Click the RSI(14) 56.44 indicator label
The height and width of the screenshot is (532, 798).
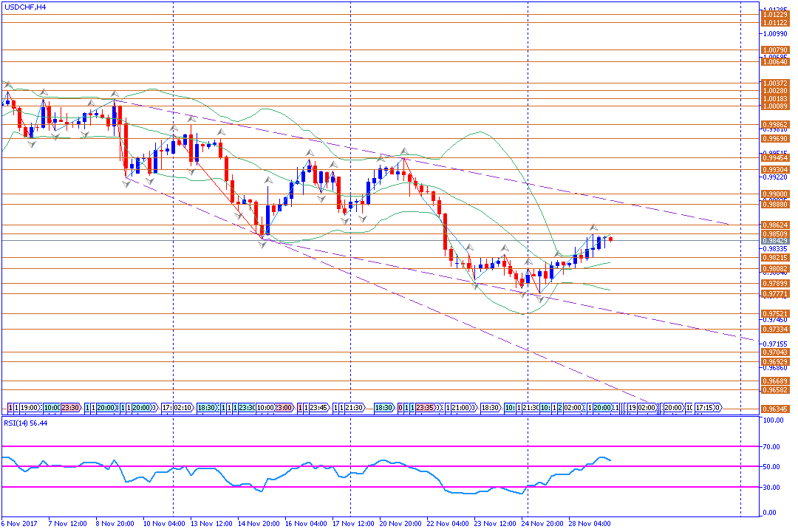tap(25, 423)
